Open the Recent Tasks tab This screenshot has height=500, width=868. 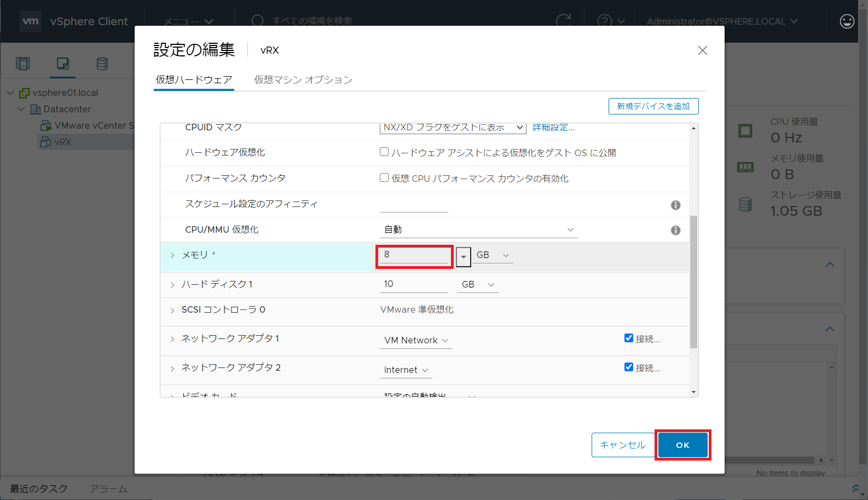pyautogui.click(x=38, y=488)
